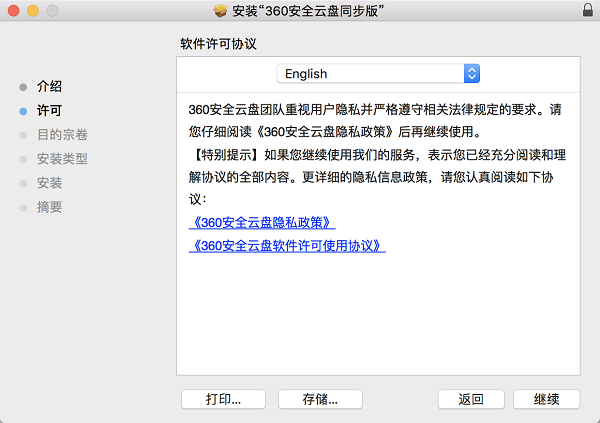Click the blue dropdown arrow stepper
Viewport: 600px width, 423px height.
point(472,73)
